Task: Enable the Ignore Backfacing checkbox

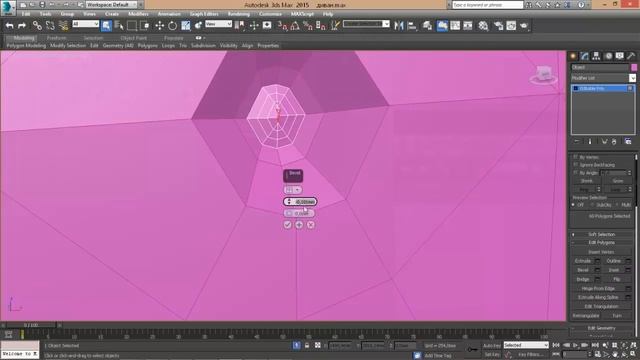Action: (576, 164)
